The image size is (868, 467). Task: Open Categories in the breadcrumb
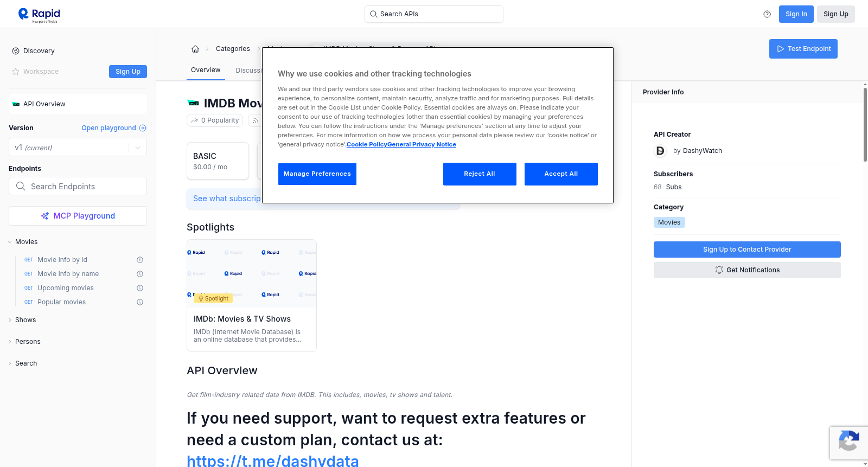[x=233, y=49]
